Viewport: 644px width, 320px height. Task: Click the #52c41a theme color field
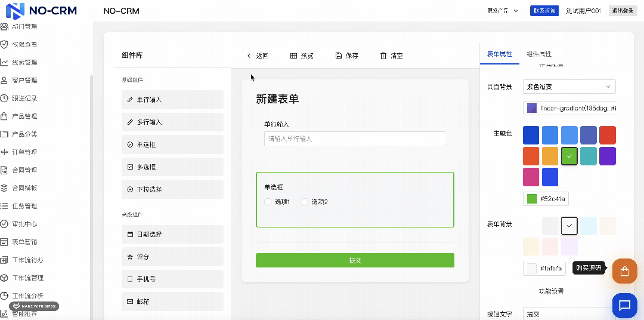[x=546, y=199]
